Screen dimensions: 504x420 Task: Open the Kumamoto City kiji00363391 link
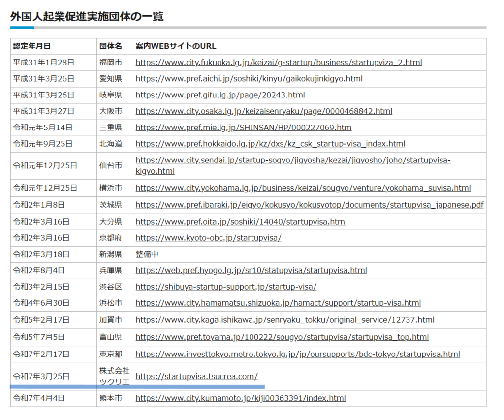coord(240,398)
